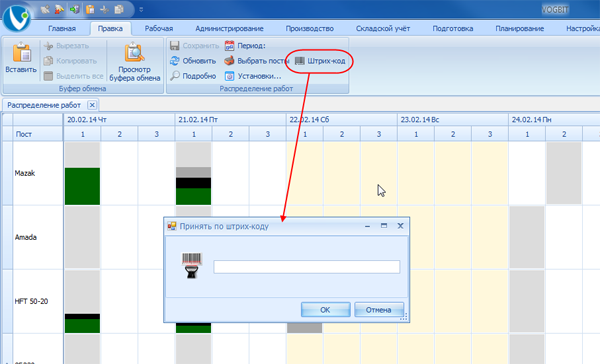Image resolution: width=600 pixels, height=364 pixels.
Task: Open Установки settings command
Action: [x=253, y=76]
